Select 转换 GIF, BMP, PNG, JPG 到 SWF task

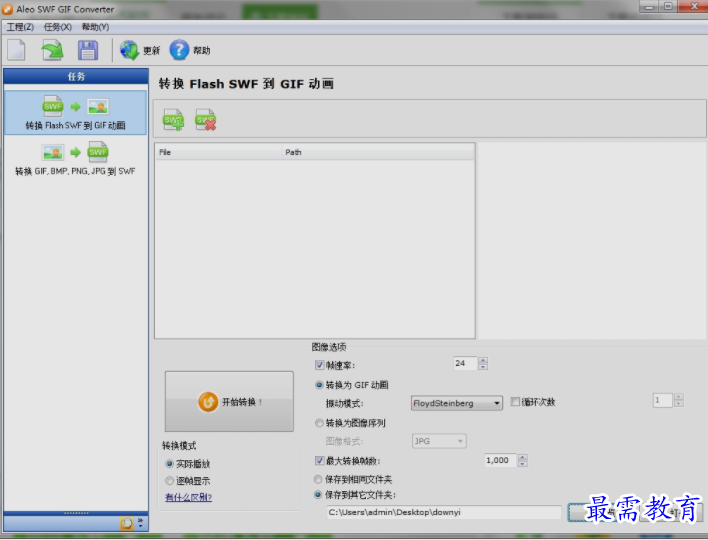click(75, 158)
